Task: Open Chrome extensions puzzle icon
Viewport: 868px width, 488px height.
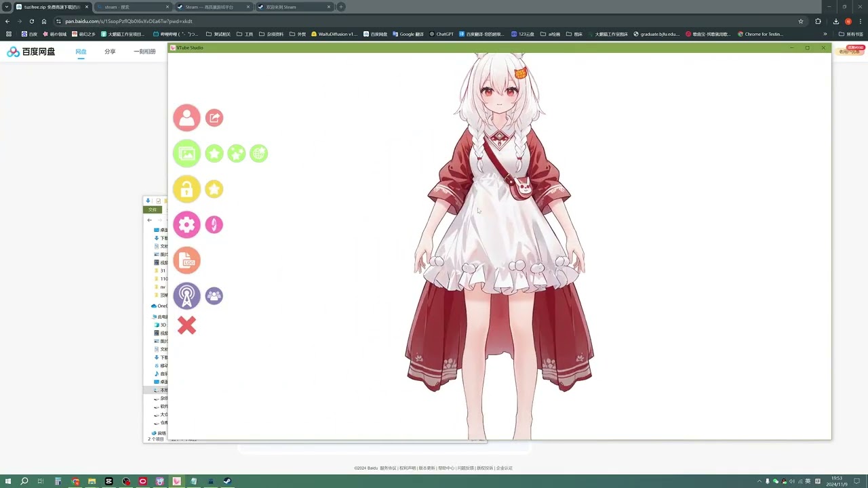Action: (818, 21)
